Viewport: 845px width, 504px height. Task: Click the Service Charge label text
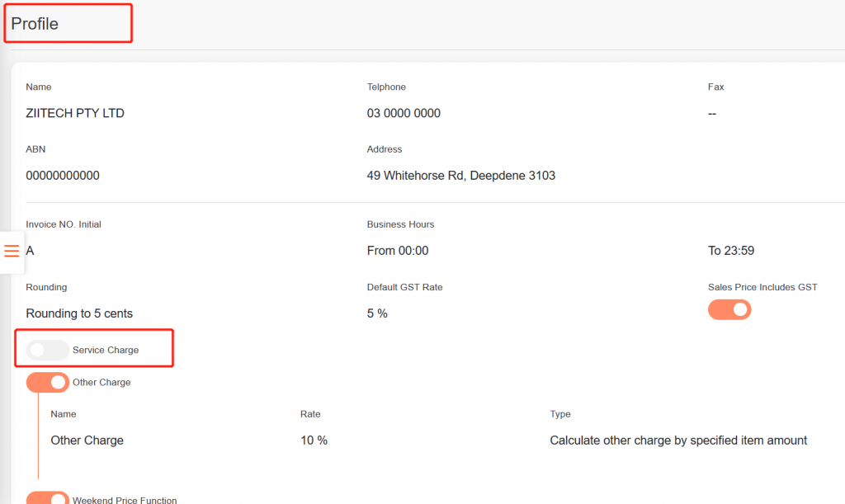click(106, 350)
